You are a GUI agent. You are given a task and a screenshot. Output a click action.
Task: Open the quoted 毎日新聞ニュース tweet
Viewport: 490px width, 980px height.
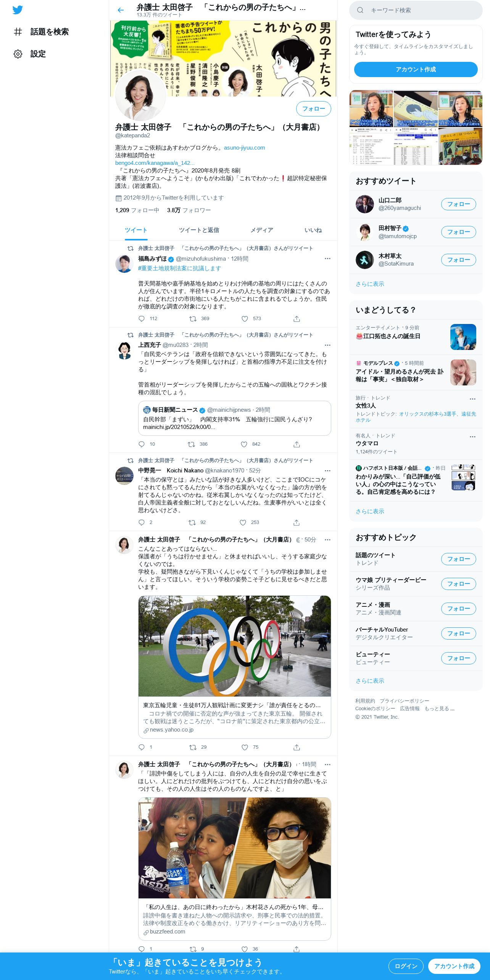point(234,418)
